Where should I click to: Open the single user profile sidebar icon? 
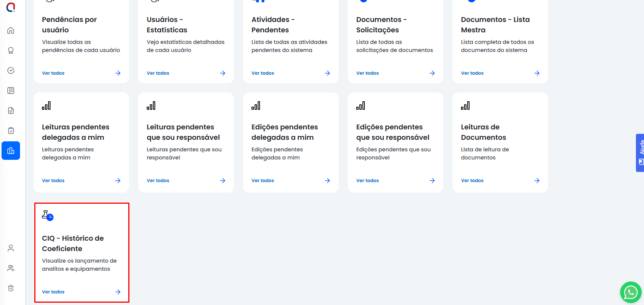coord(11,248)
